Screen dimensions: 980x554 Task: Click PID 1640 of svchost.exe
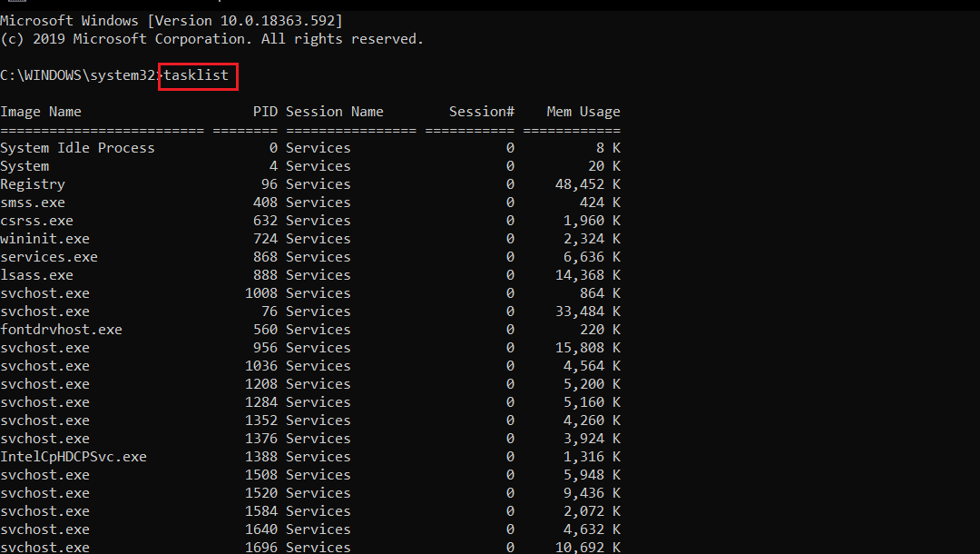[261, 529]
